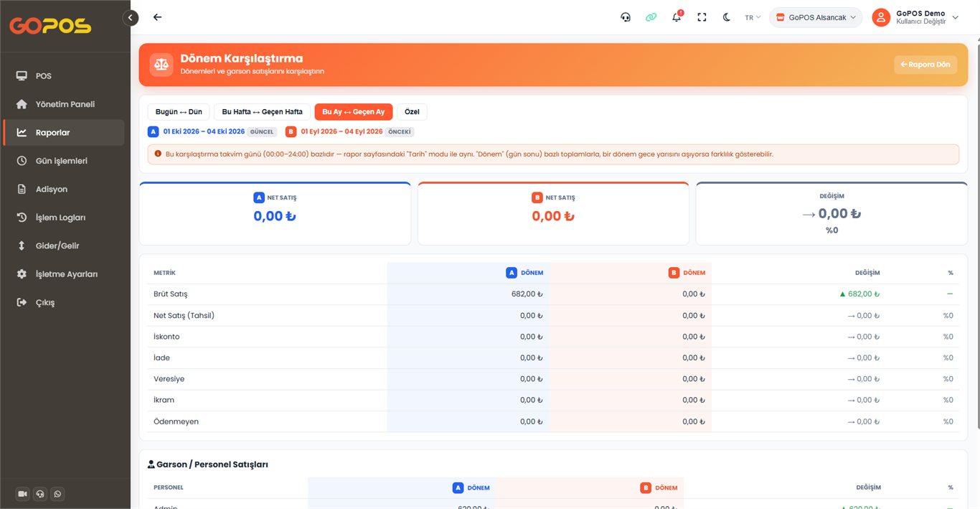Click the Gider/Gelir arrows icon
Screen dimensions: 980x509
coord(22,246)
